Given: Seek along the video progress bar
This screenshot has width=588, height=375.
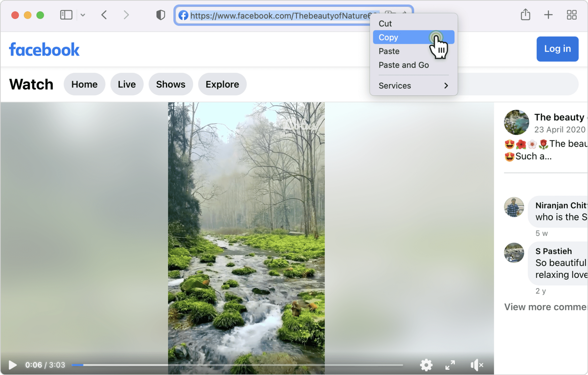Looking at the screenshot, I should click(237, 365).
